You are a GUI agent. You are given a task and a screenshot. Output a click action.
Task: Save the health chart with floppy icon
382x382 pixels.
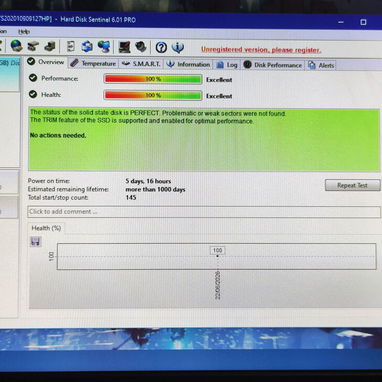[x=35, y=242]
